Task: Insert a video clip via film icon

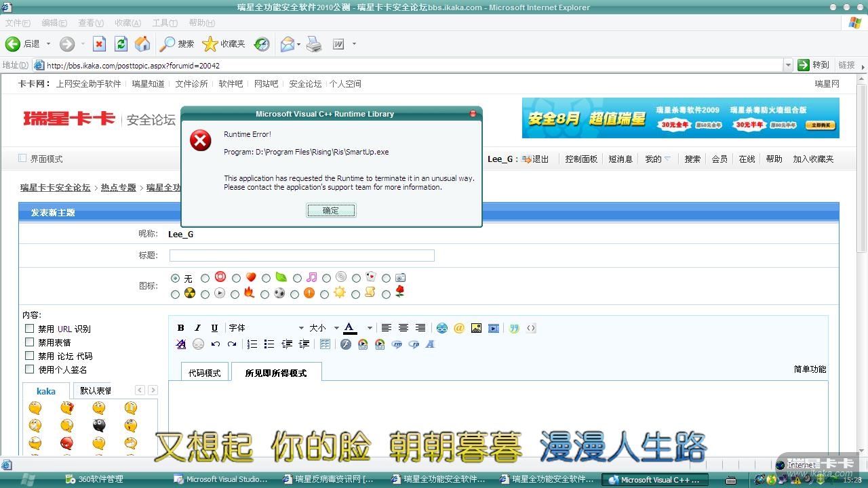Action: [x=494, y=328]
